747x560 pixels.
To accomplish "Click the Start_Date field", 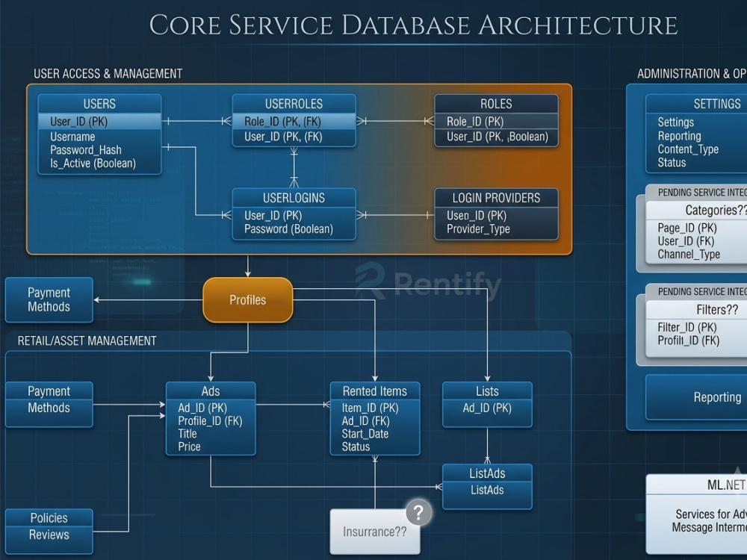I will [x=365, y=434].
